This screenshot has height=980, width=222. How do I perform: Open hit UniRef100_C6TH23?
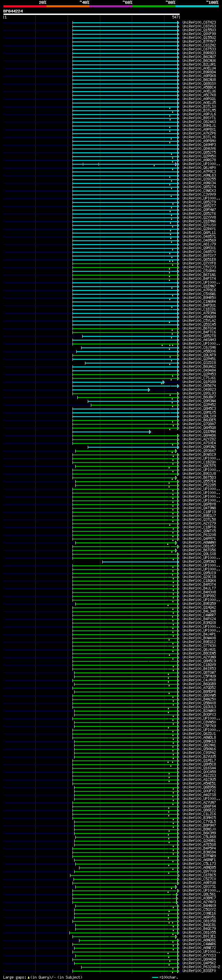pos(199,23)
